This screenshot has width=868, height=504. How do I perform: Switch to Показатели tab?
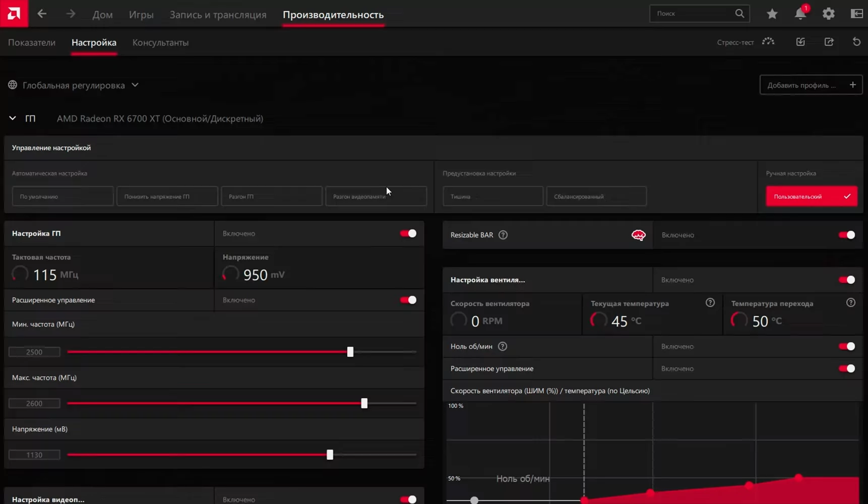[x=32, y=42]
